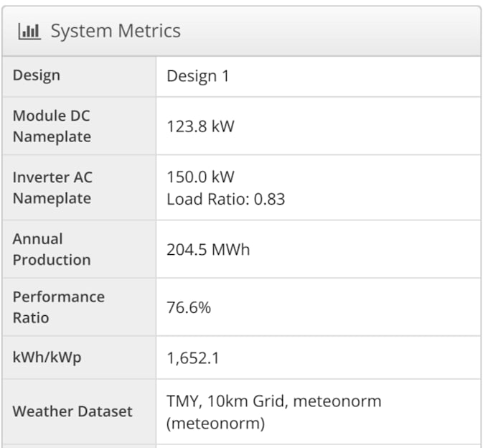Click the (meteonorm) source text
The height and width of the screenshot is (448, 488).
[x=216, y=424]
